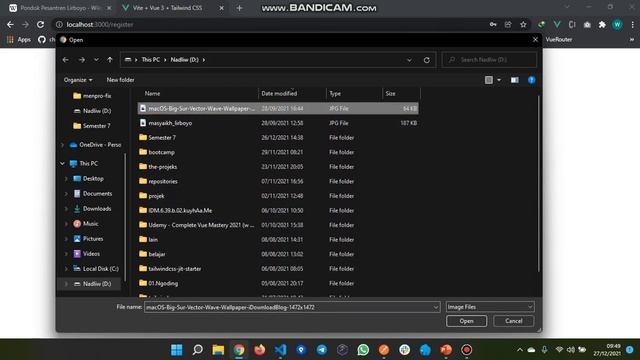This screenshot has height=360, width=640.
Task: Select the IDM.6.39.b.02 folder
Action: [x=278, y=211]
